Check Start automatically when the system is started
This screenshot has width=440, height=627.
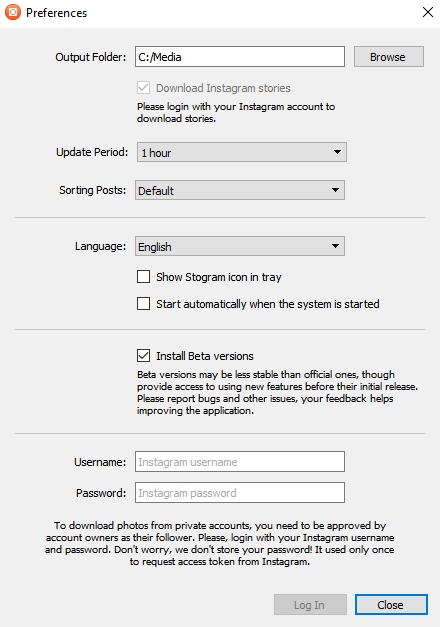point(143,304)
